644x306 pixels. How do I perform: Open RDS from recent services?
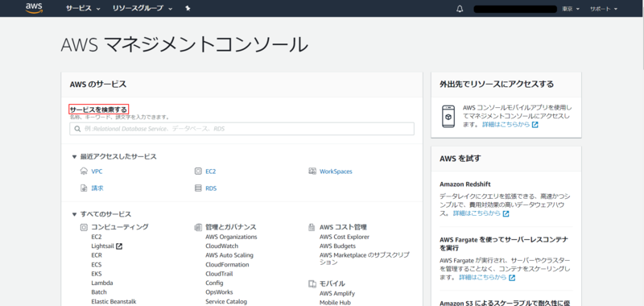tap(211, 188)
